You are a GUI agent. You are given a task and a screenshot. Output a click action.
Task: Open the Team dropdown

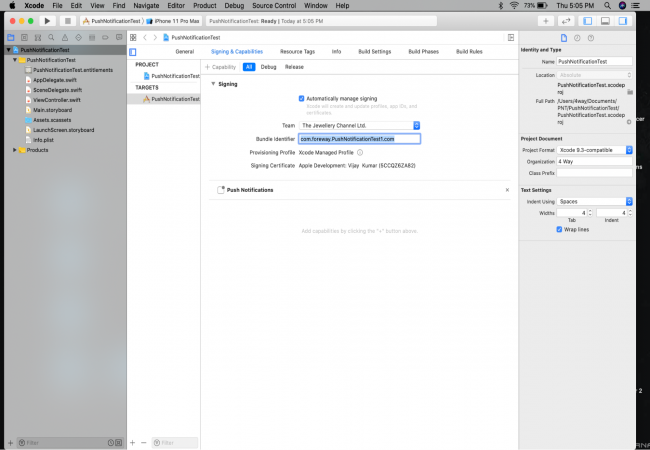tap(359, 125)
